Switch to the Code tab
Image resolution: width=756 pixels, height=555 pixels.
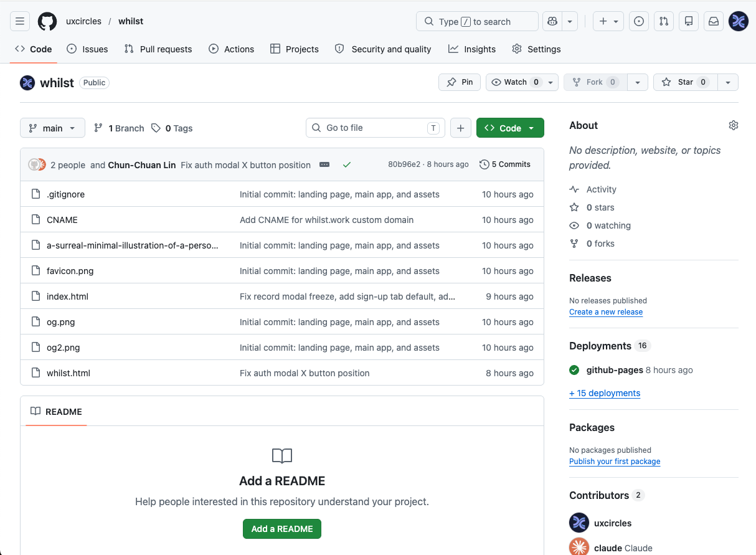34,49
